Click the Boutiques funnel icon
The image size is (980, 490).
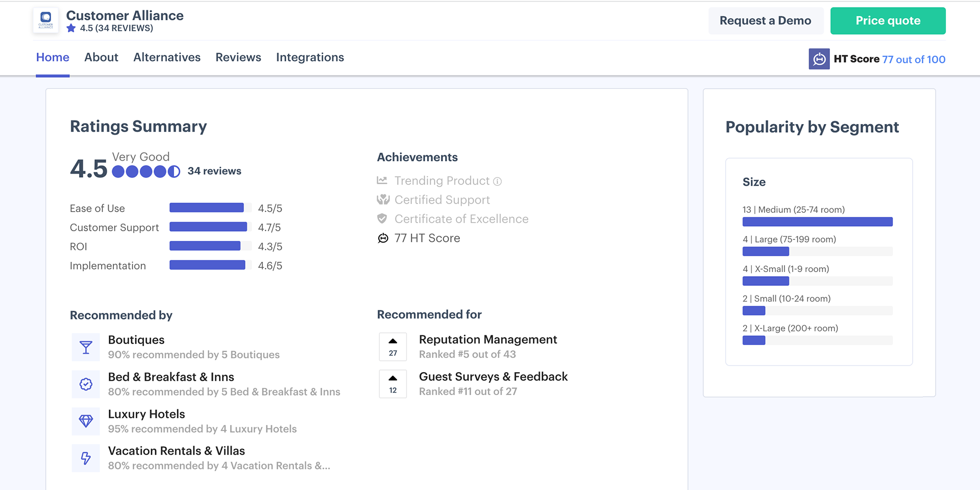point(86,347)
